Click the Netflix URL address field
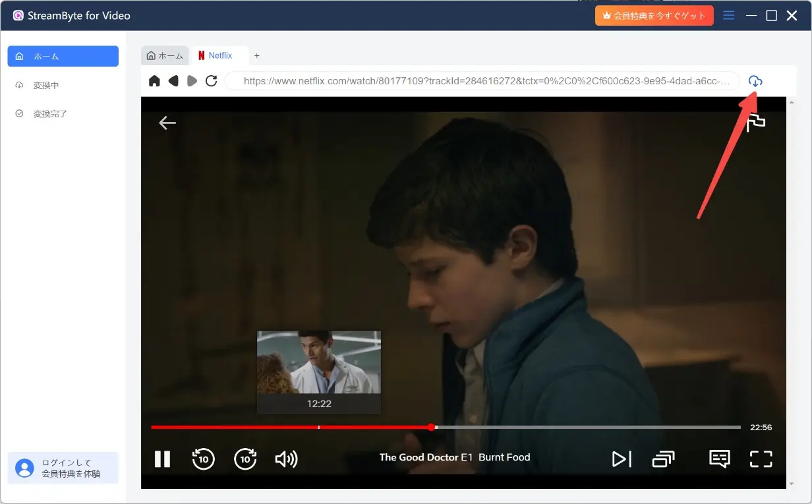Screen dimensions: 812x504 (482, 81)
